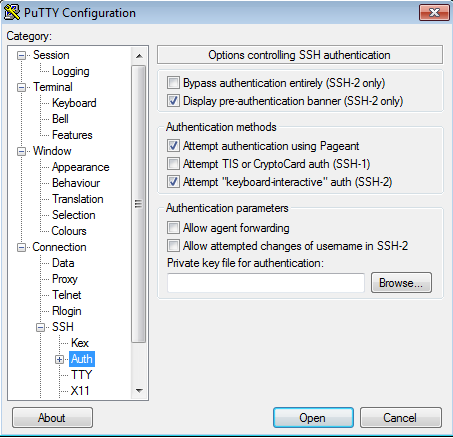Select Selection category in tree
The image size is (453, 438).
[74, 215]
